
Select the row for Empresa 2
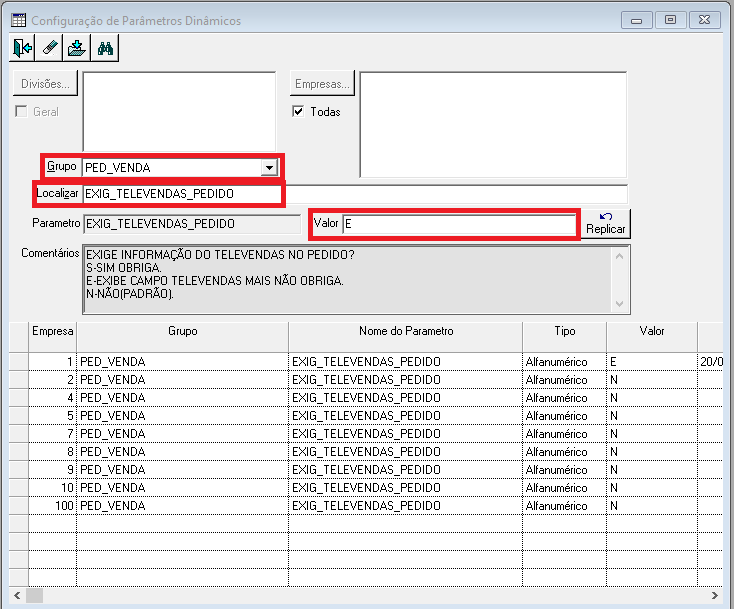[x=367, y=379]
